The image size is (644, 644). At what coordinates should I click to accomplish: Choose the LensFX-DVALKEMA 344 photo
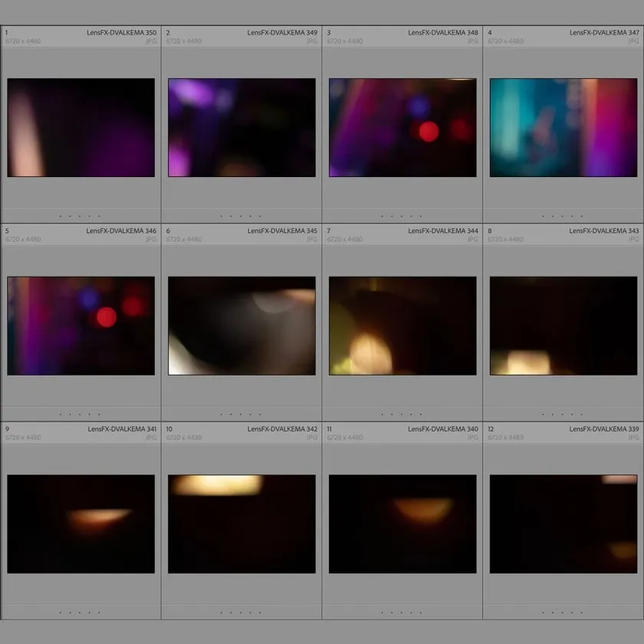pos(402,326)
